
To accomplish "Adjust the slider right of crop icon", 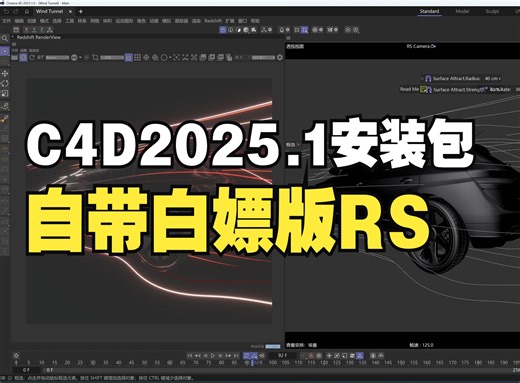I will click(112, 57).
